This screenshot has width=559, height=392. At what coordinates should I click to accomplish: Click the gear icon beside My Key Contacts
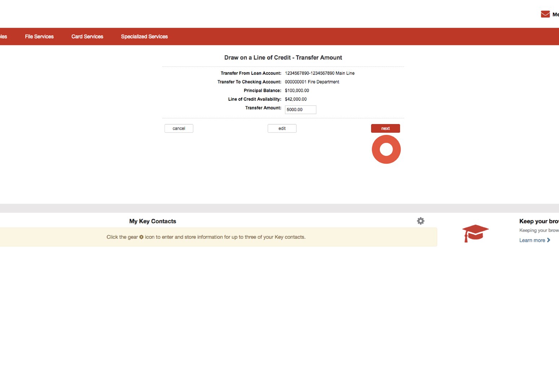pyautogui.click(x=421, y=221)
